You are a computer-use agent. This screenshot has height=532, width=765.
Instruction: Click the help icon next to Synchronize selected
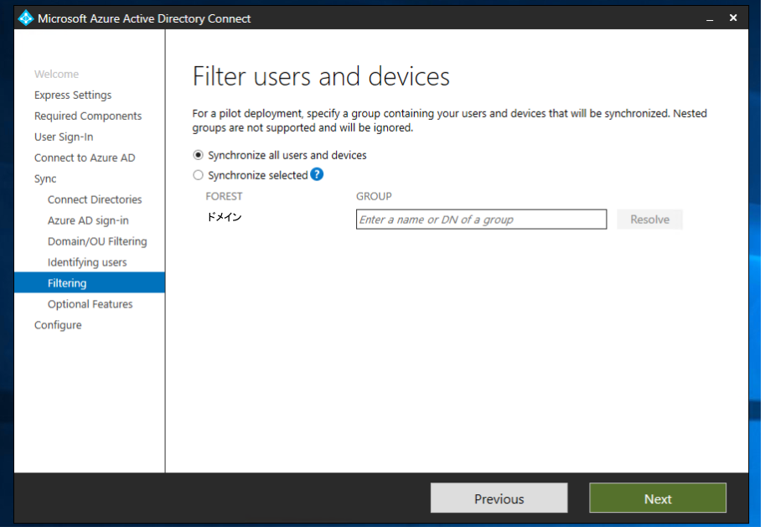(318, 175)
